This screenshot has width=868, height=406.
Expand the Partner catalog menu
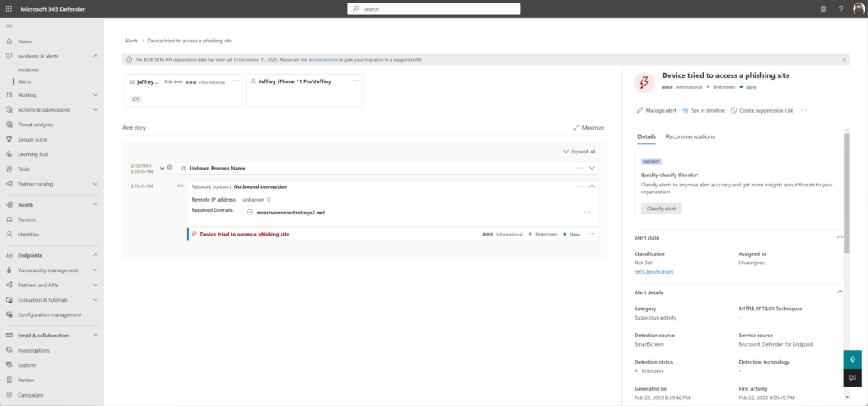[x=96, y=184]
